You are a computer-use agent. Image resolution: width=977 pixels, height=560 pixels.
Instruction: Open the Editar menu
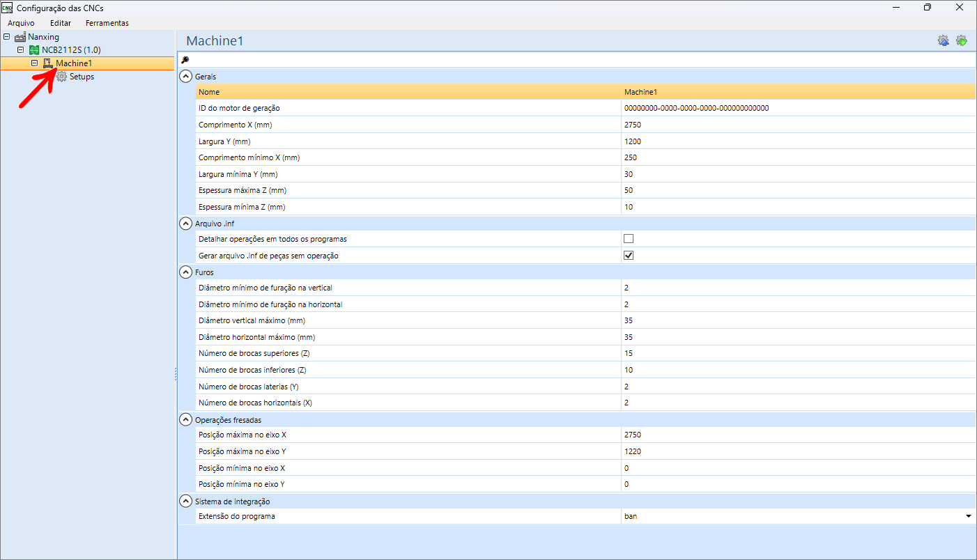[x=61, y=23]
